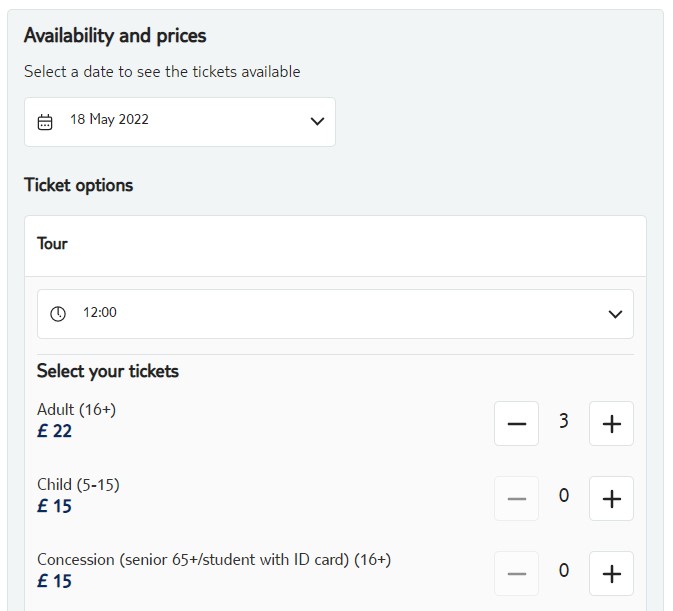673x611 pixels.
Task: Increase Adult (16+) ticket count
Action: click(x=611, y=424)
